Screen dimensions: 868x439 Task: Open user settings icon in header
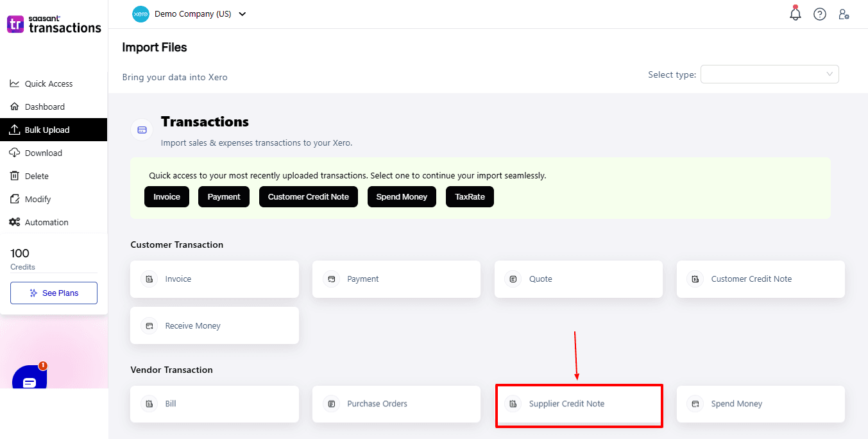coord(844,14)
